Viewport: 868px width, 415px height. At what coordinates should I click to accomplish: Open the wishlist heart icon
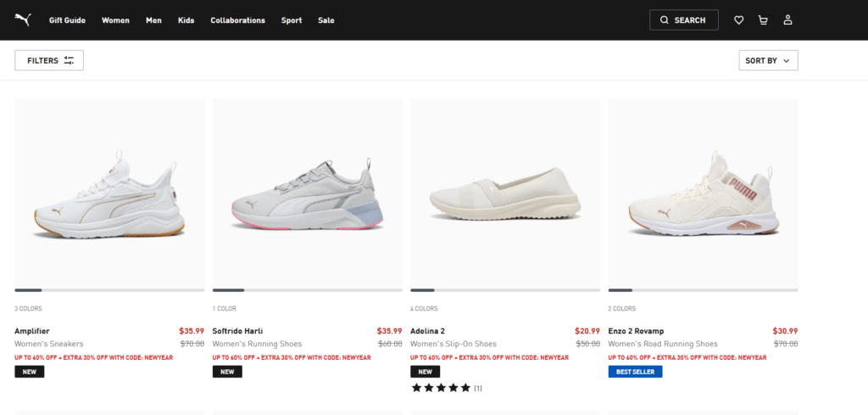tap(738, 20)
